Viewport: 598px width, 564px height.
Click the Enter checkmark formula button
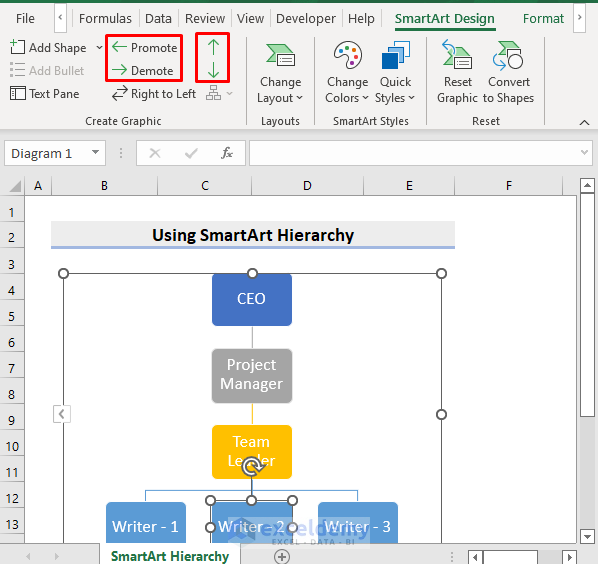pyautogui.click(x=191, y=153)
